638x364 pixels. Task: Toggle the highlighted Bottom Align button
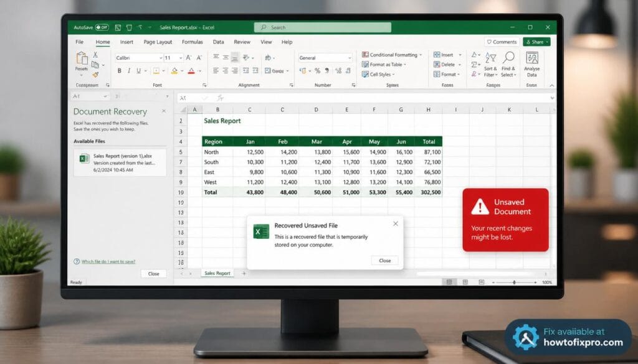(235, 57)
